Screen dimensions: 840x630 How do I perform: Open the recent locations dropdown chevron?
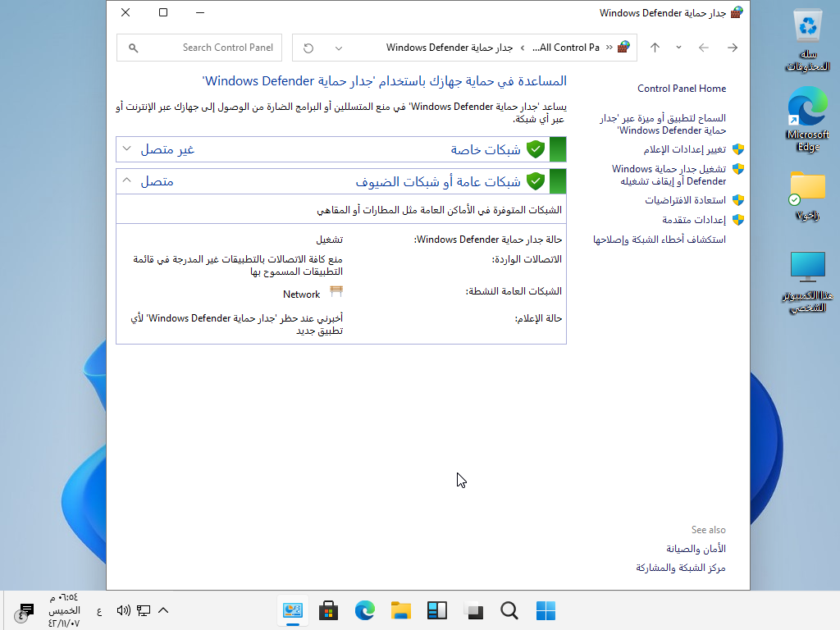pyautogui.click(x=678, y=48)
